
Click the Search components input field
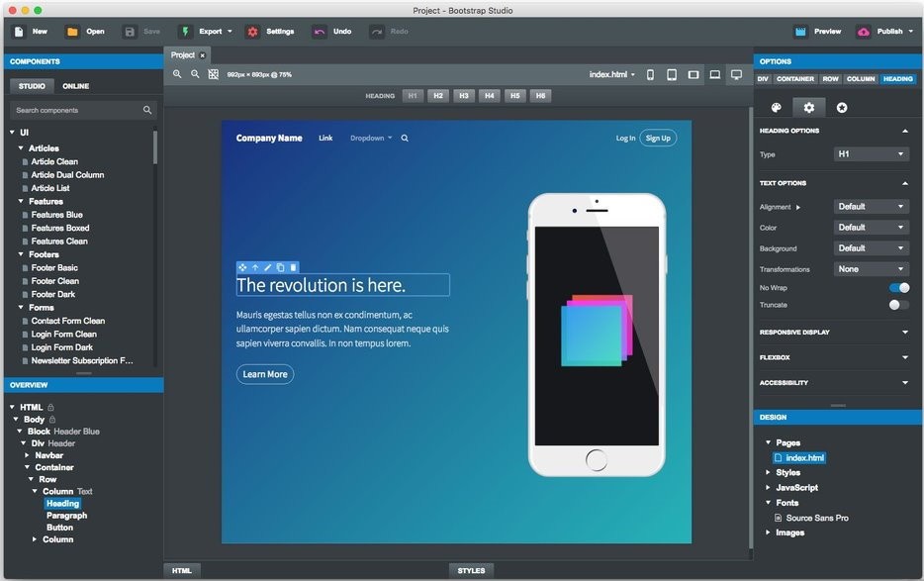click(x=77, y=110)
